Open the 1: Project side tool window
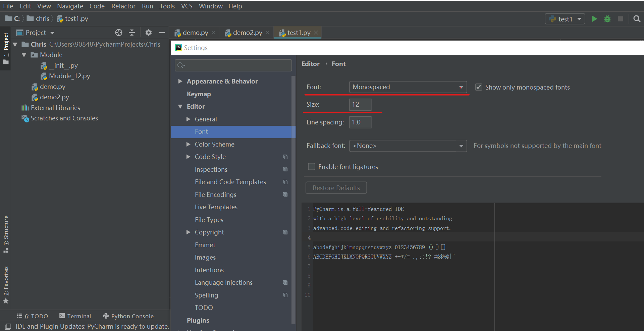The image size is (644, 331). click(x=6, y=48)
